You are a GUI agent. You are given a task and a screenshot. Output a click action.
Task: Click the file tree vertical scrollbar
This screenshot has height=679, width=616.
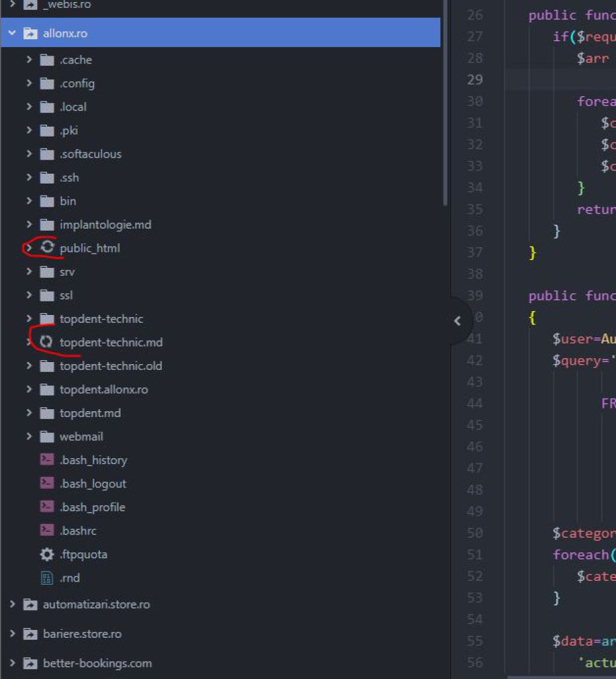click(445, 103)
